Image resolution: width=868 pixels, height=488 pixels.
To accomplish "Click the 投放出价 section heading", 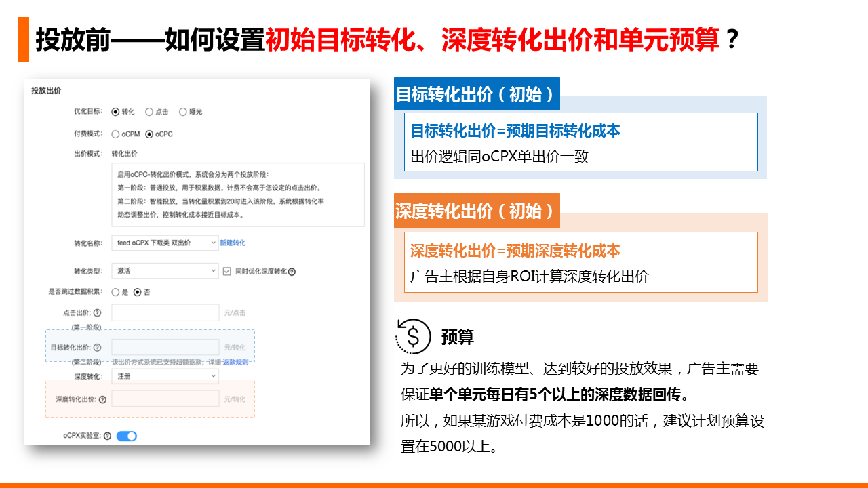I will (x=46, y=90).
